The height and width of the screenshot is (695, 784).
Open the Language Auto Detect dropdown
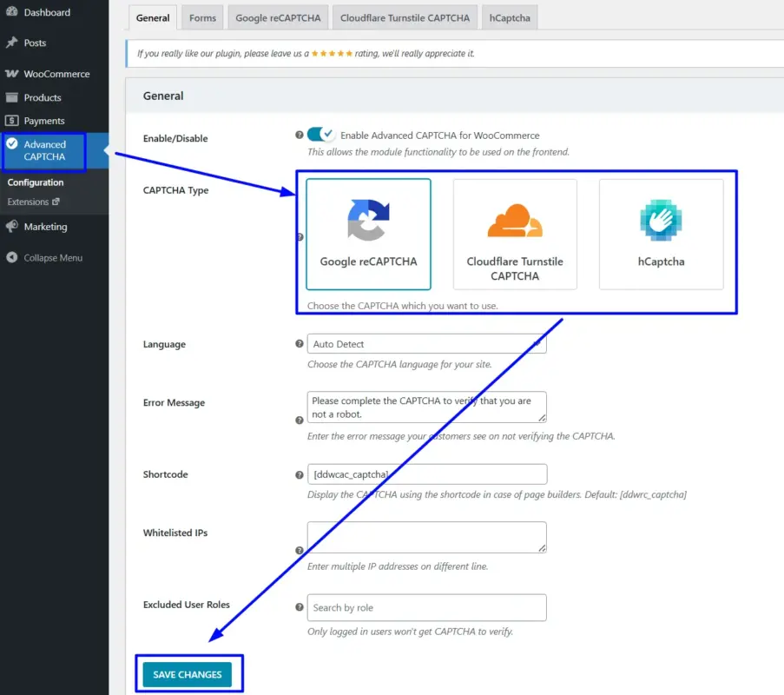tap(426, 344)
